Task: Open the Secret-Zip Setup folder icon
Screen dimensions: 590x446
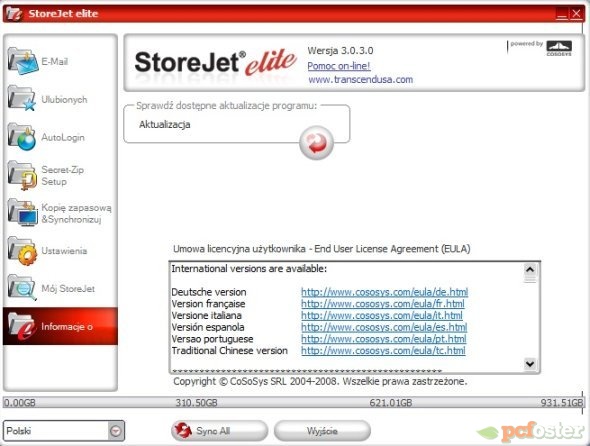Action: tap(23, 175)
